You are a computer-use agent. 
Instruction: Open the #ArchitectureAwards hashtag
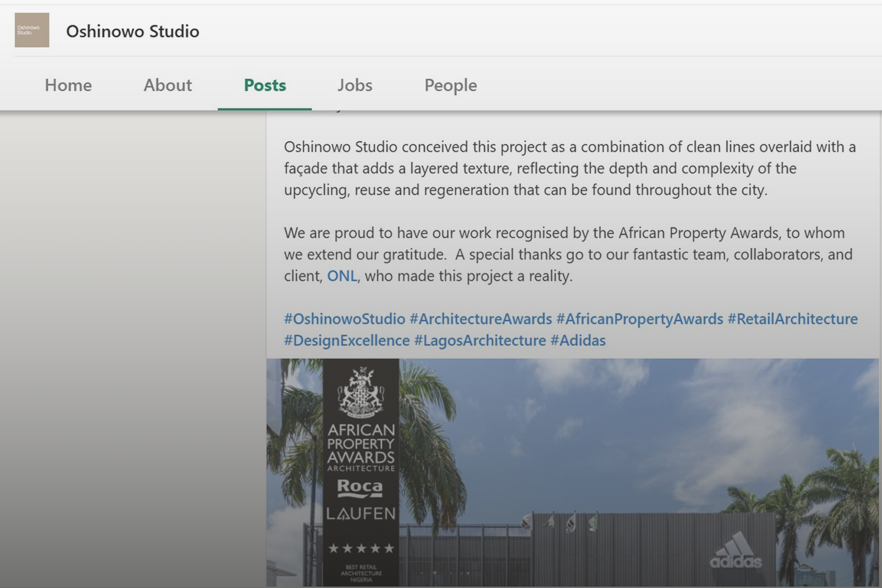pyautogui.click(x=481, y=319)
